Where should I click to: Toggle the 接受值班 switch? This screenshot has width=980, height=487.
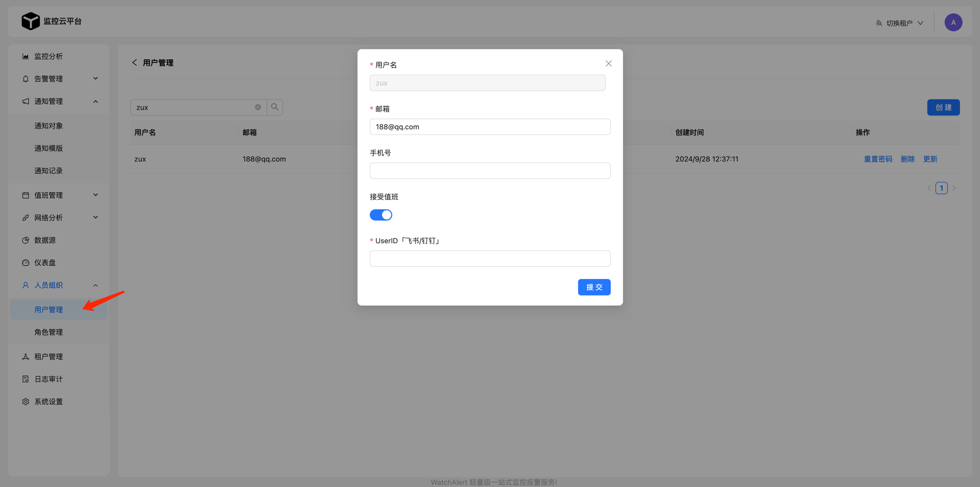(x=381, y=215)
